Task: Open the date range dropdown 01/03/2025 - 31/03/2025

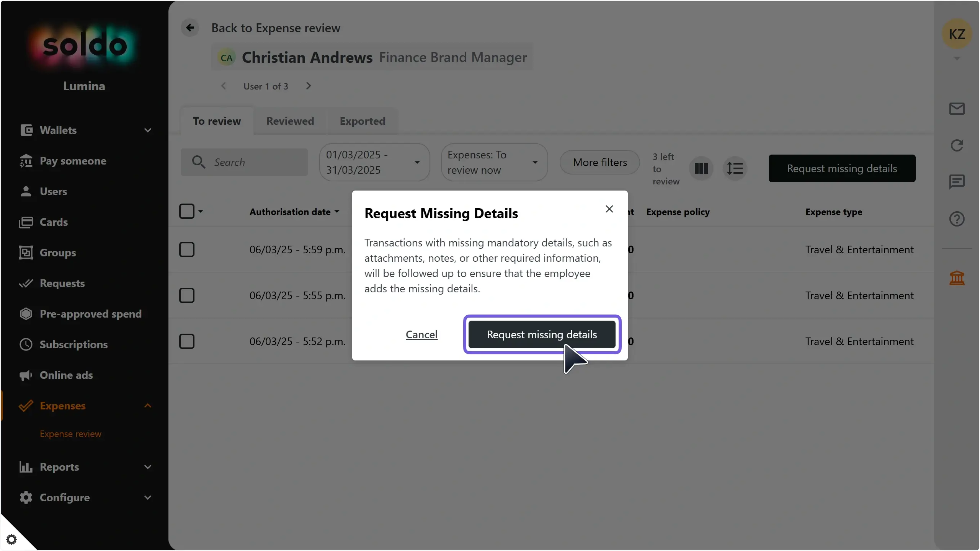Action: click(x=374, y=162)
